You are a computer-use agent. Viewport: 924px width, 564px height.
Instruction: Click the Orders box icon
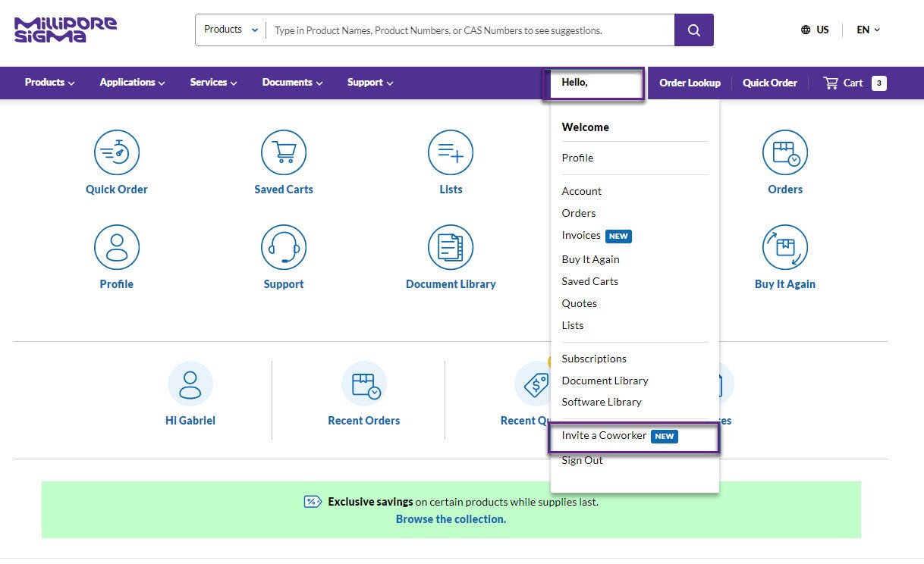coord(784,151)
